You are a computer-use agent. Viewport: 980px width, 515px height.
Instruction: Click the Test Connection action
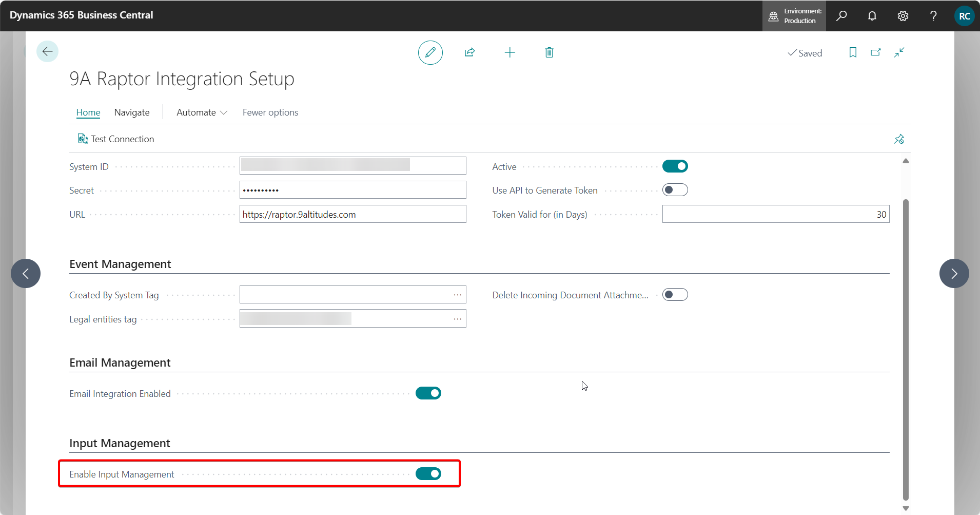[x=116, y=139]
